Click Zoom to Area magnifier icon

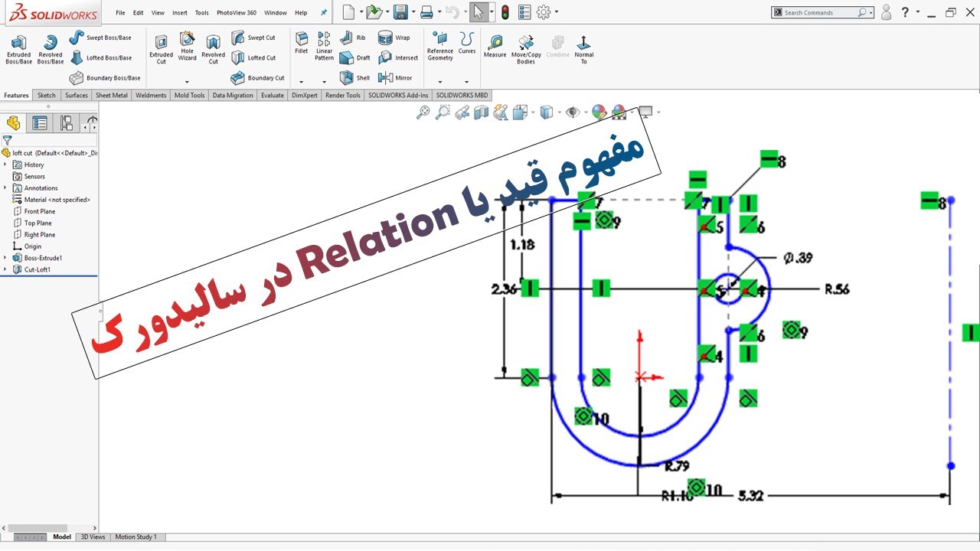click(443, 112)
